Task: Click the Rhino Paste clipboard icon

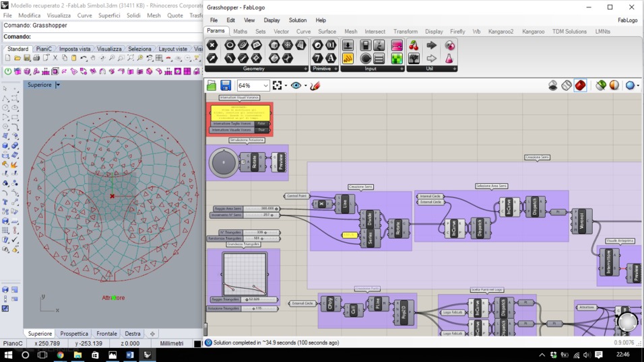Action: pyautogui.click(x=74, y=59)
